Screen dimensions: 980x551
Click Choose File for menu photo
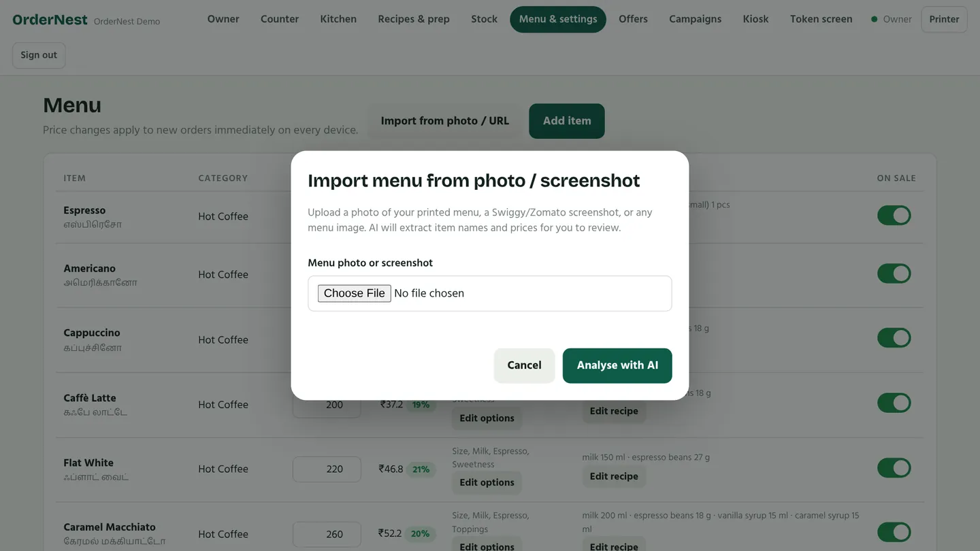[354, 293]
